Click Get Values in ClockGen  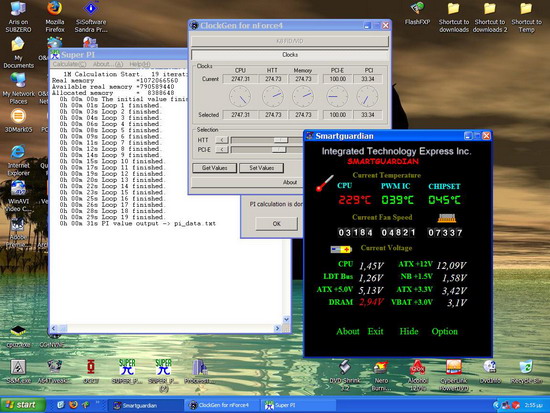coord(214,168)
